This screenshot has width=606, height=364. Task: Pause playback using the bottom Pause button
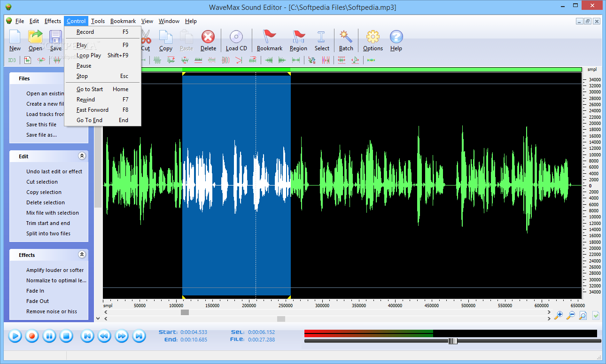[49, 336]
